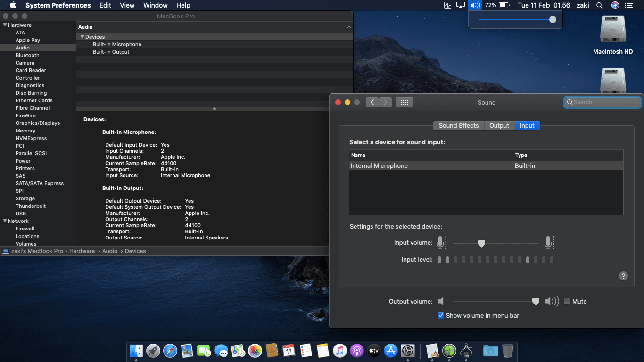Open Maps from the Dock
The image size is (644, 362).
(x=238, y=351)
